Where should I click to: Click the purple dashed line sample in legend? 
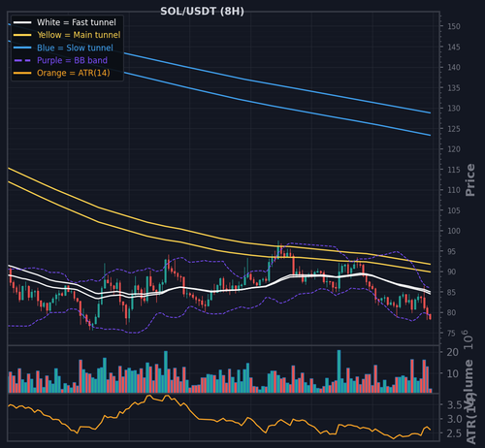[x=22, y=60]
